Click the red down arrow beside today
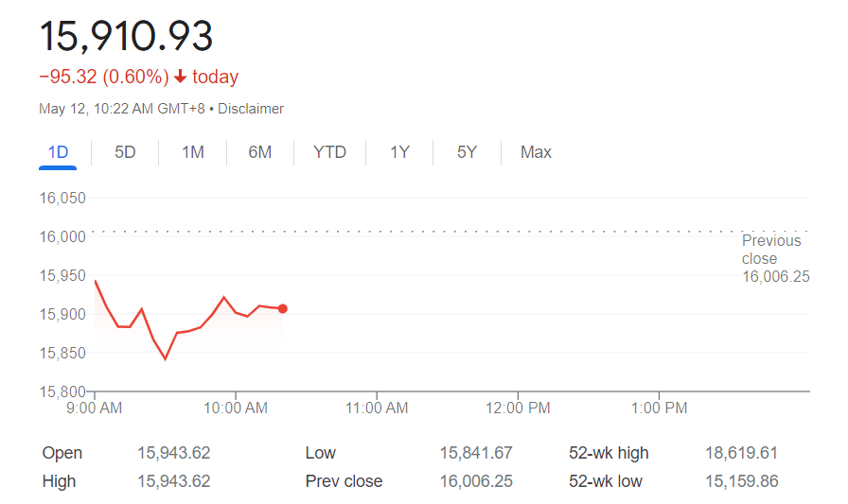The height and width of the screenshot is (504, 848). (x=181, y=77)
